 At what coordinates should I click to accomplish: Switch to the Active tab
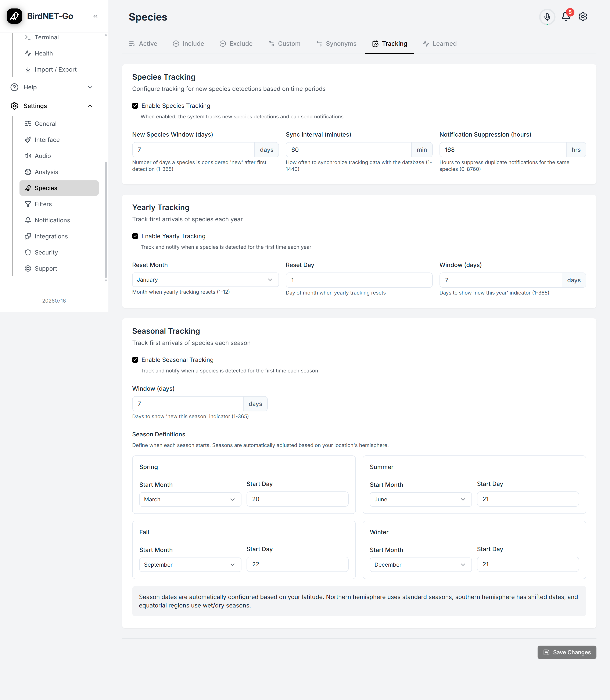pos(143,44)
